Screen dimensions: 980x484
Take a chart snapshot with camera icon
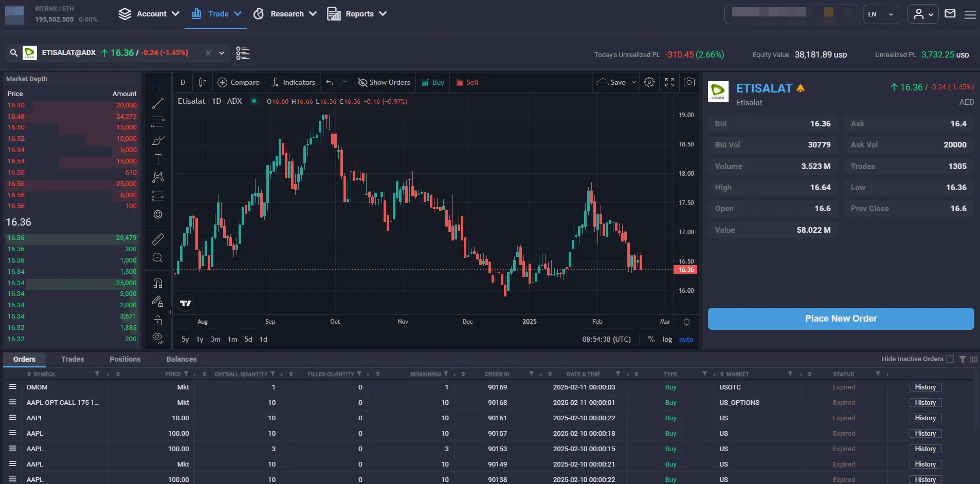(689, 82)
